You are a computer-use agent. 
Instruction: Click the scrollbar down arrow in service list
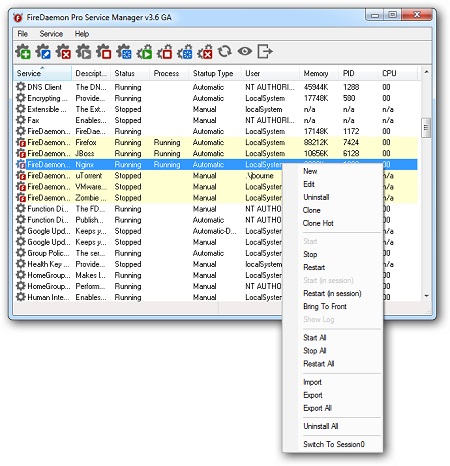(426, 296)
